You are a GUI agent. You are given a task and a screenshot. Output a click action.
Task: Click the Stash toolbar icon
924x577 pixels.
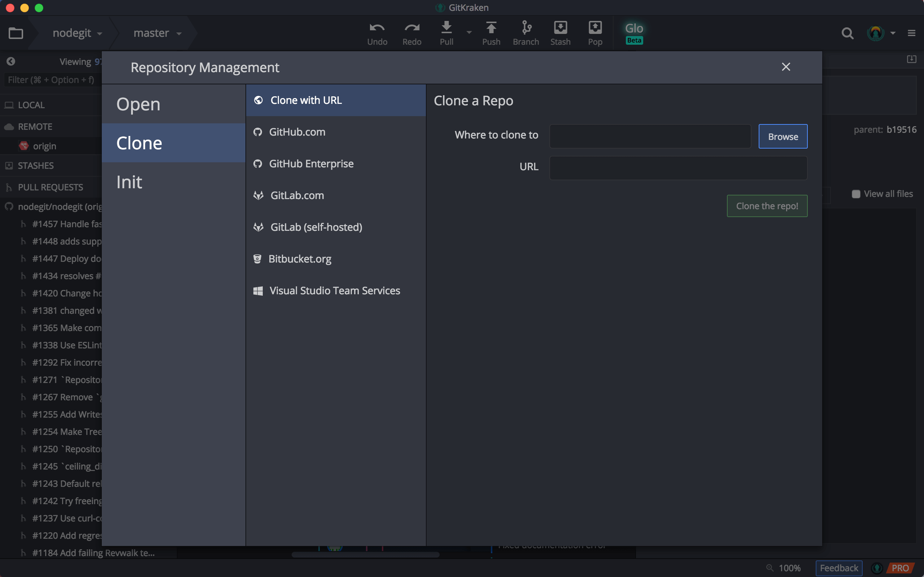tap(560, 33)
